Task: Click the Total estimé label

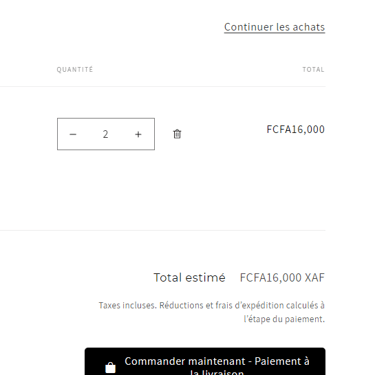Action: 189,278
